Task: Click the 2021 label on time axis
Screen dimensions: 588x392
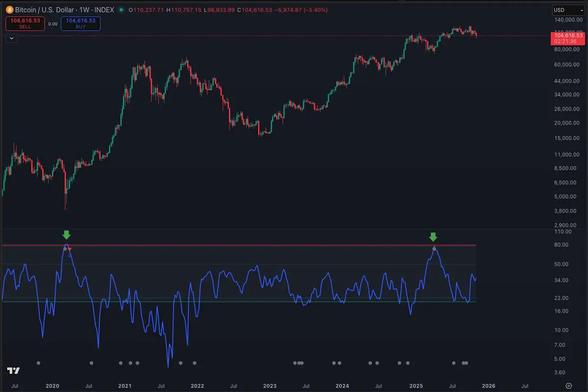Action: pyautogui.click(x=124, y=386)
